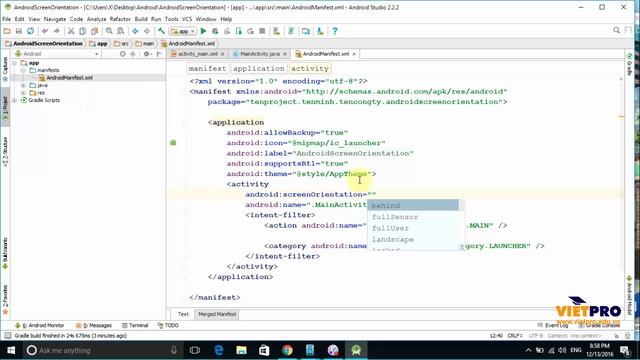
Task: Open project panel settings gear icon
Action: tap(147, 54)
